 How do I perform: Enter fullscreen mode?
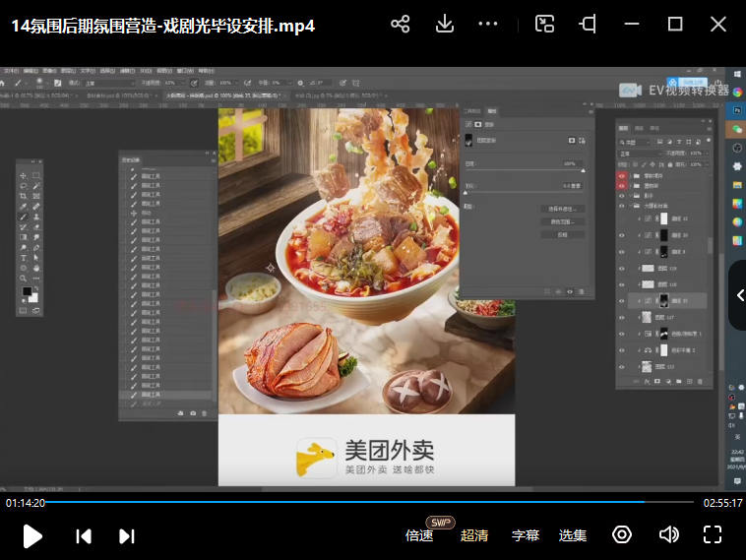(x=713, y=534)
